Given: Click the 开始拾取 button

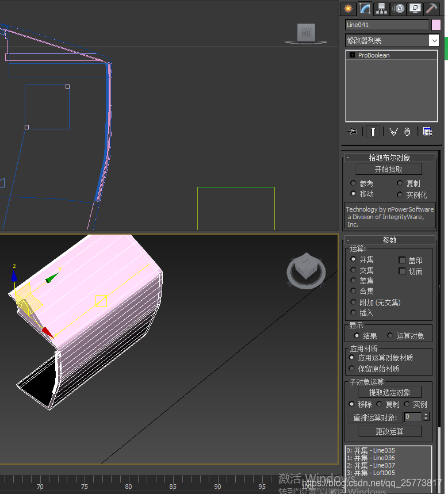Looking at the screenshot, I should click(388, 169).
